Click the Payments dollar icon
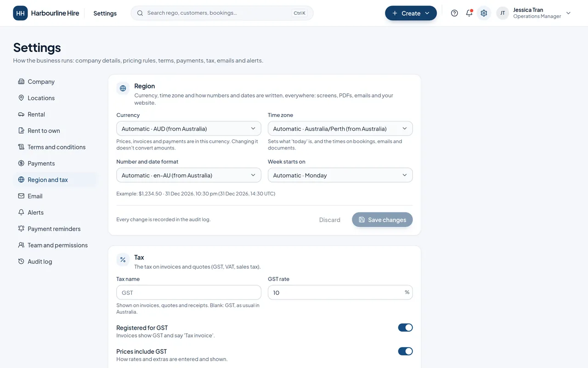The height and width of the screenshot is (368, 588). pos(21,163)
